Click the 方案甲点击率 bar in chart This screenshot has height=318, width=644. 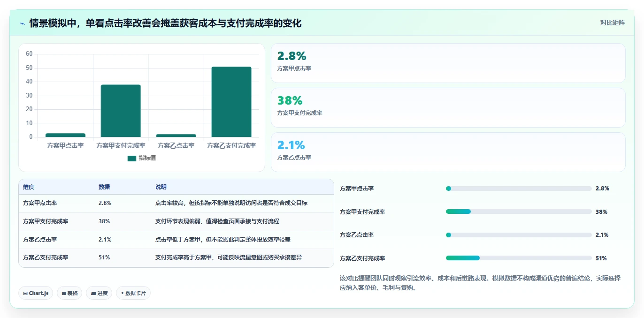65,135
